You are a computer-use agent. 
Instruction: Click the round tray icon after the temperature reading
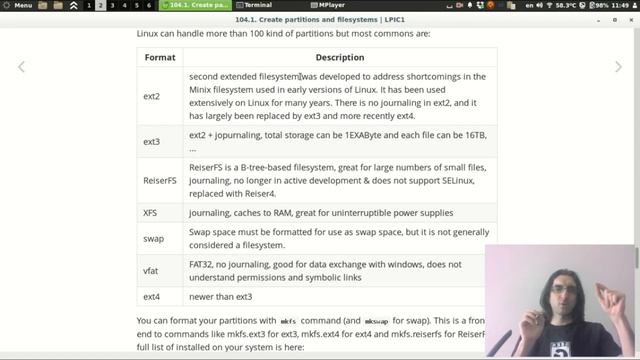(x=582, y=5)
